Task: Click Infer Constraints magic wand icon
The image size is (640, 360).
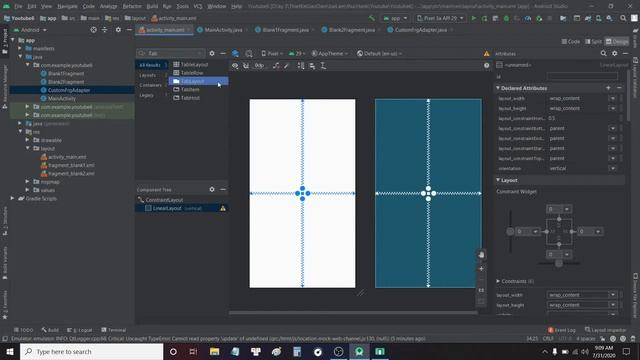Action: point(287,66)
